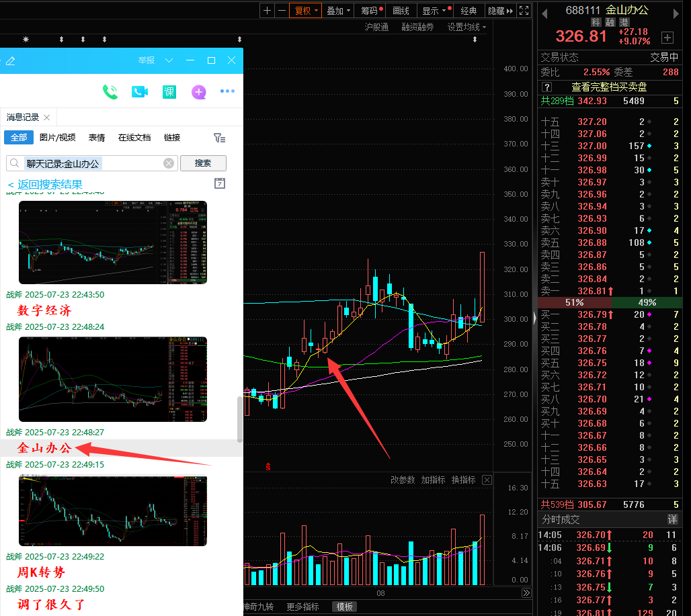Open the calendar date picker icon
Image resolution: width=691 pixels, height=616 pixels.
tap(219, 183)
